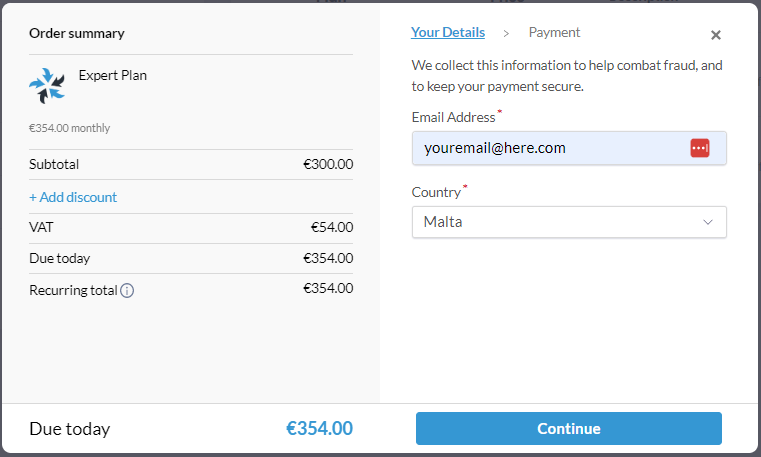Expand the Country dropdown chevron
Screen dimensions: 761x457
click(708, 222)
